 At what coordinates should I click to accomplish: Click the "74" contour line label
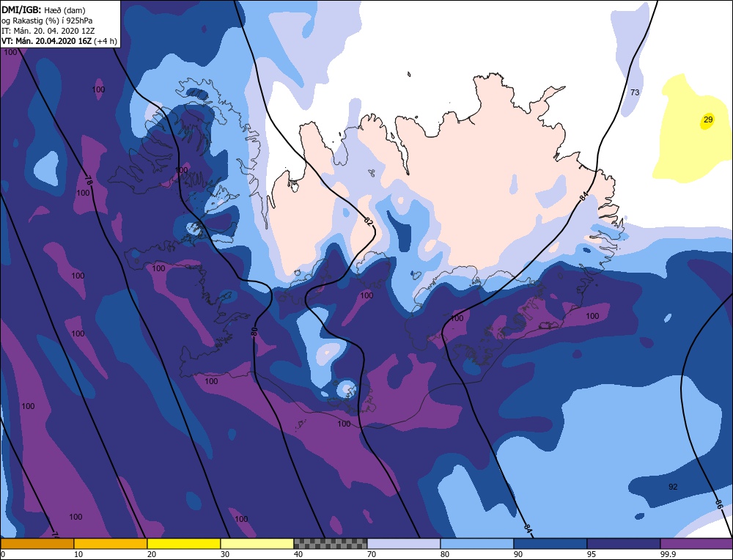click(55, 534)
